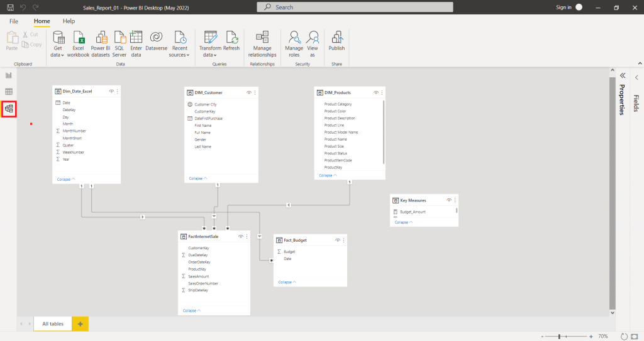Click the Excel workbook data source icon
644x341 pixels.
tap(78, 45)
